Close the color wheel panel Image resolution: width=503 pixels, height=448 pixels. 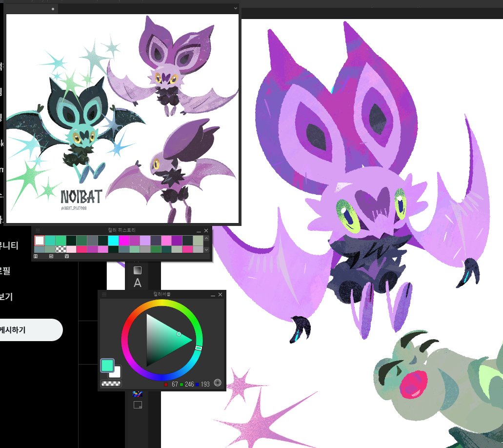coord(220,294)
